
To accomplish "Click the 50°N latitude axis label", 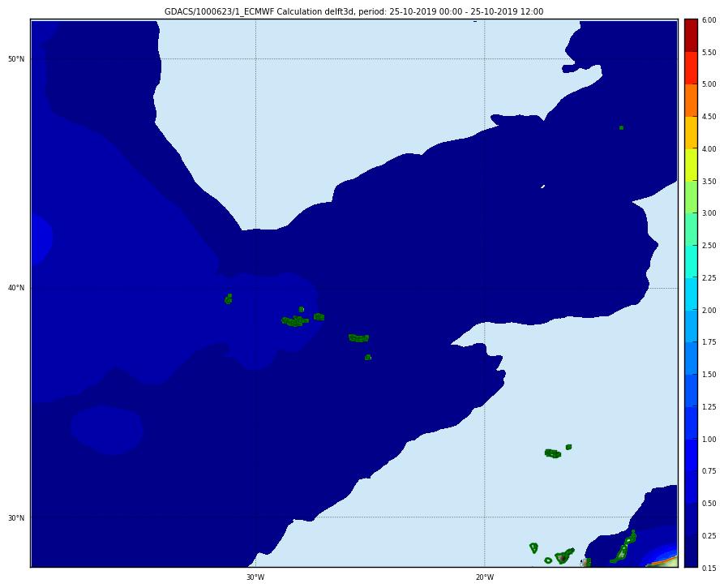I will (16, 59).
